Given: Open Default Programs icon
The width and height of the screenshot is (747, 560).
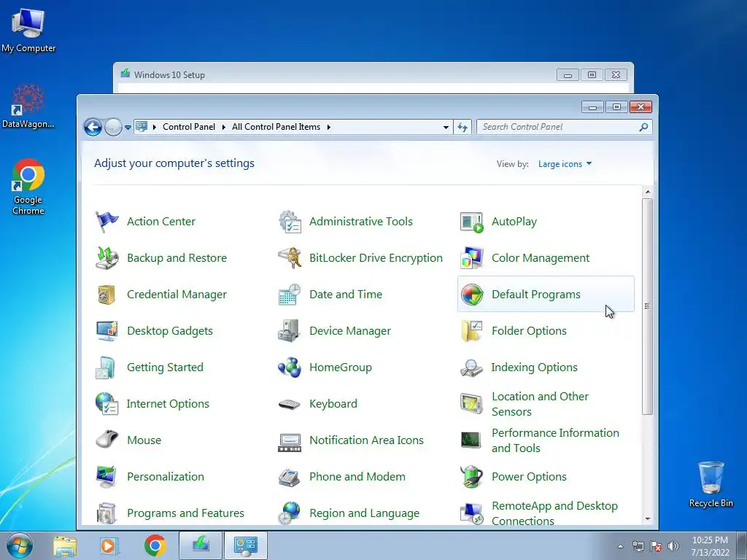Looking at the screenshot, I should tap(472, 295).
